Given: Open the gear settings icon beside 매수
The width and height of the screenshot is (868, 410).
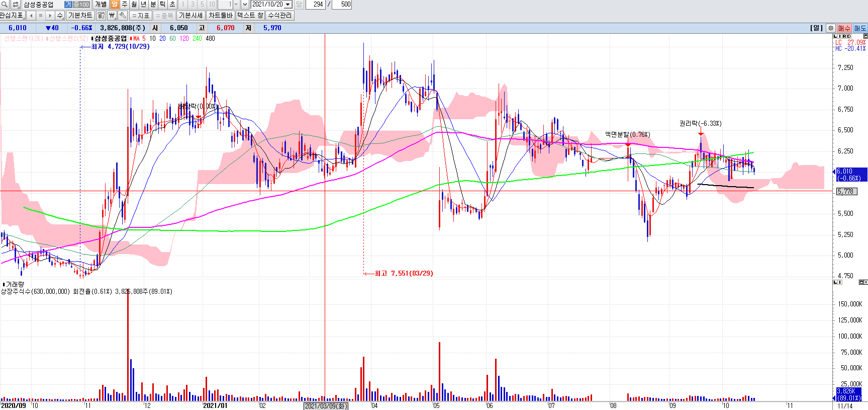Looking at the screenshot, I should (x=831, y=28).
